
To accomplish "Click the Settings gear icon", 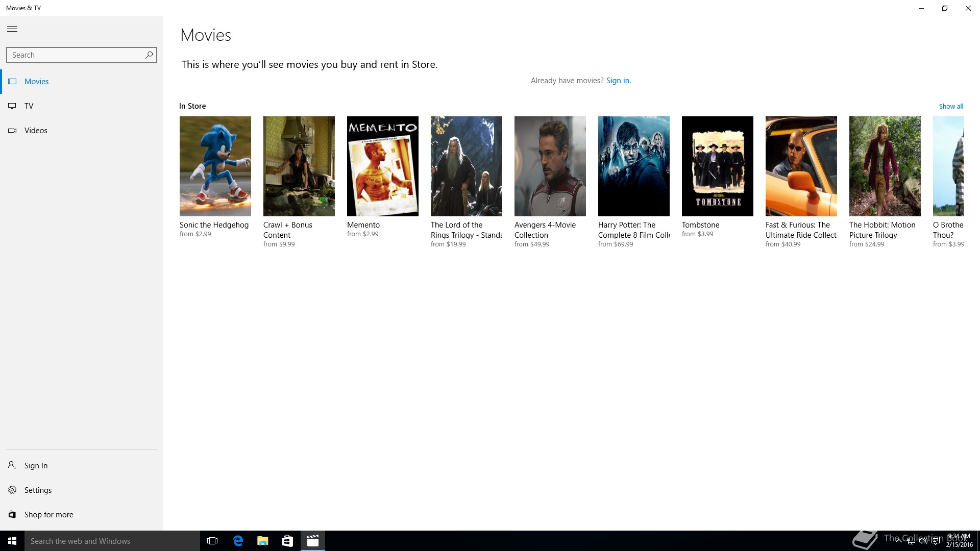I will coord(12,490).
